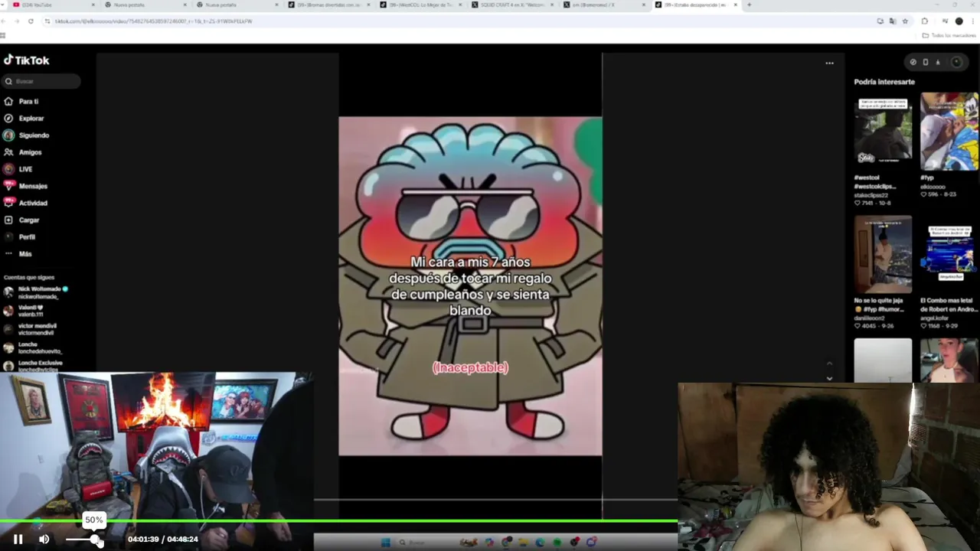Click the angel.kofar author name
This screenshot has width=980, height=551.
(x=935, y=318)
